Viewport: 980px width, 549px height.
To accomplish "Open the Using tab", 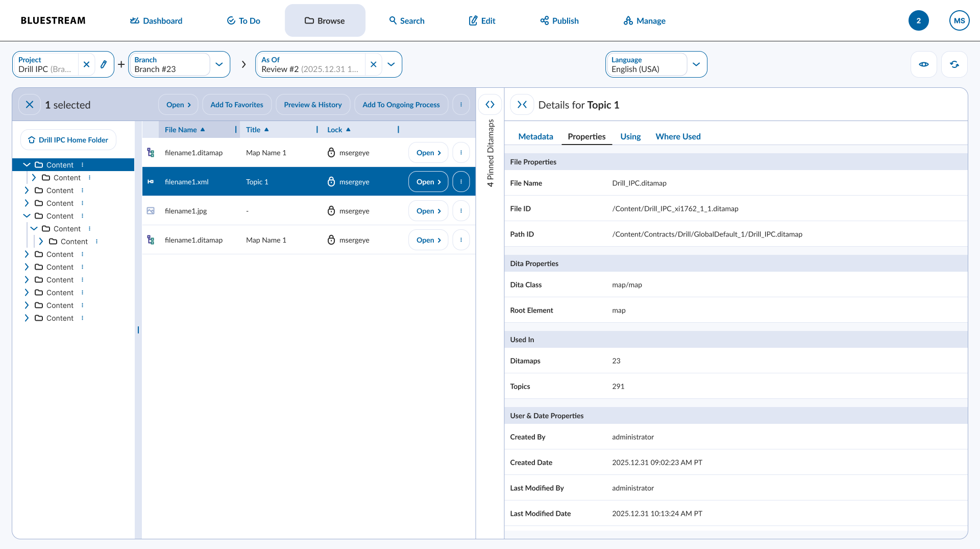I will coord(630,136).
